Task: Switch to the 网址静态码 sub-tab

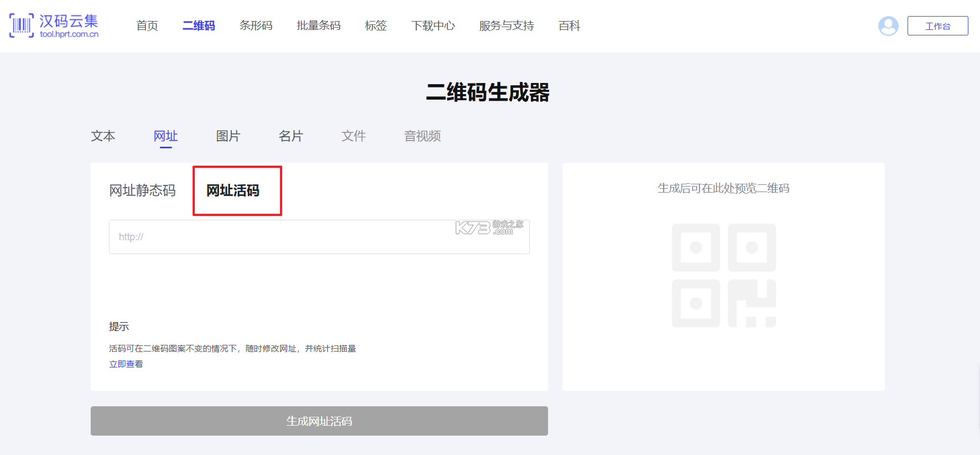Action: click(x=143, y=190)
